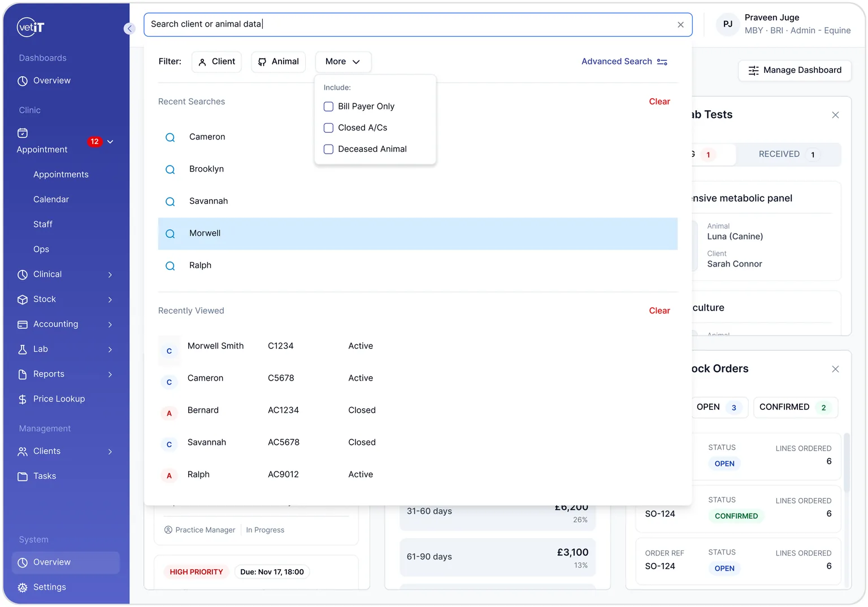This screenshot has width=868, height=607.
Task: Enable the Closed A/Cs checkbox
Action: point(328,128)
